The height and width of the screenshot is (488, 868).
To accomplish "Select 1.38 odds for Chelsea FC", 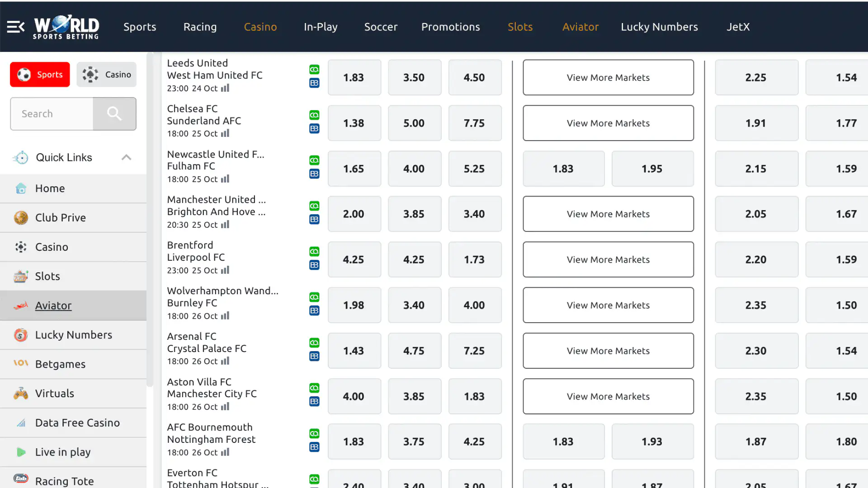I will tap(354, 123).
